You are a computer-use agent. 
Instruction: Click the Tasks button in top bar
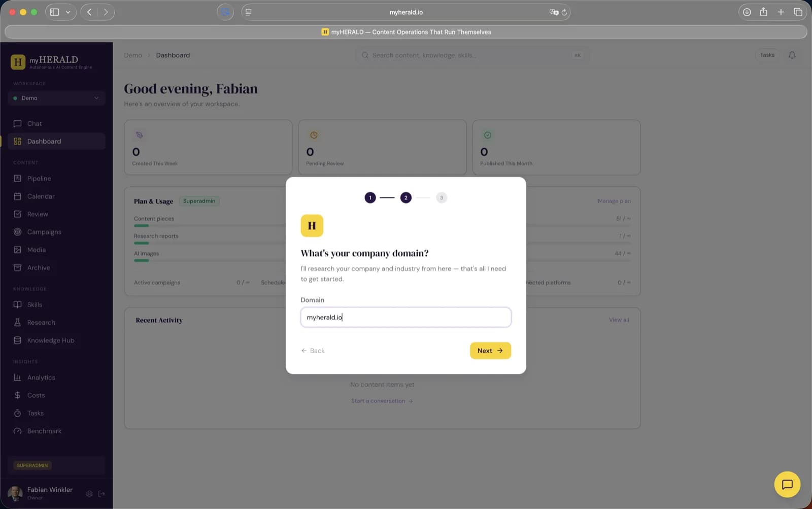pyautogui.click(x=767, y=55)
